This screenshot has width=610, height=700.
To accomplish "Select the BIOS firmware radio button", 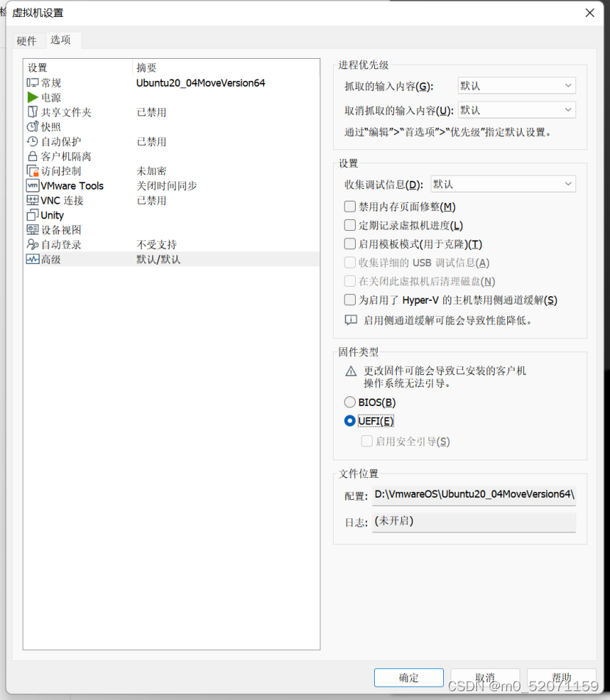I will [350, 402].
